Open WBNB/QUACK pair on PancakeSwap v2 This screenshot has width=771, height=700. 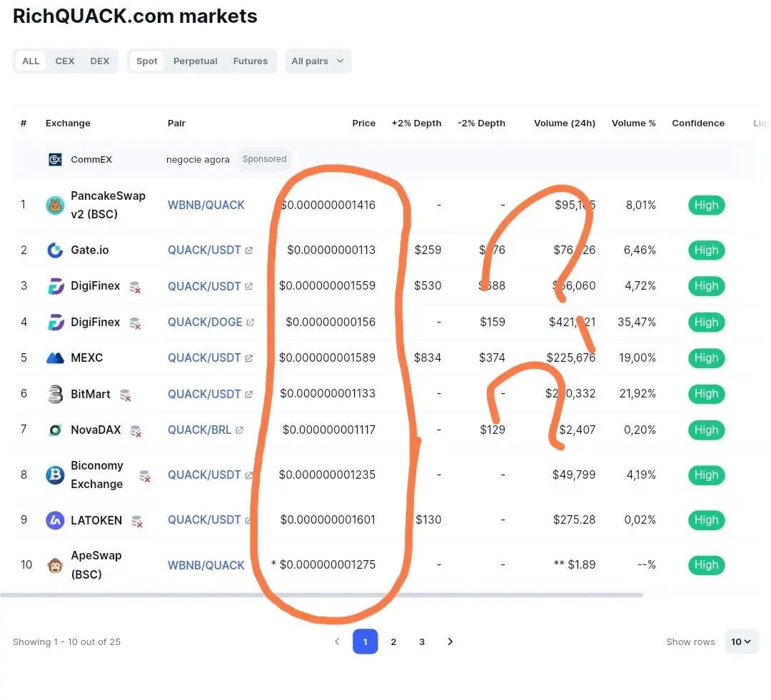pos(206,205)
